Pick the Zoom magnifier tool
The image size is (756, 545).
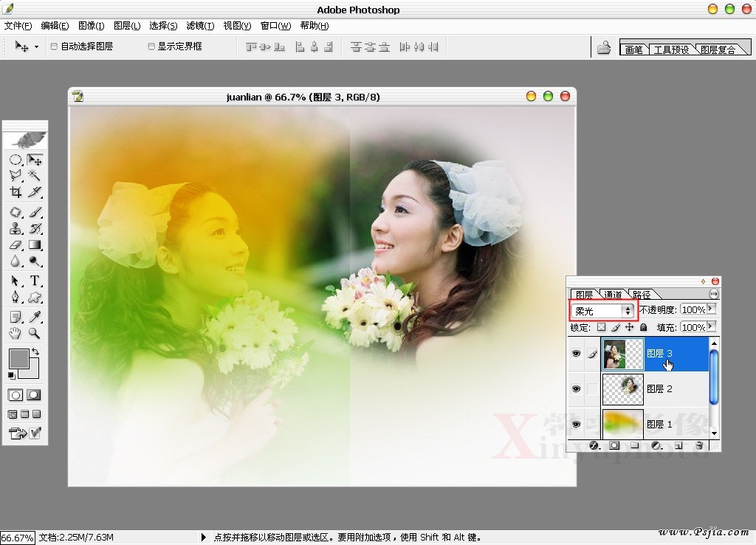click(x=35, y=333)
